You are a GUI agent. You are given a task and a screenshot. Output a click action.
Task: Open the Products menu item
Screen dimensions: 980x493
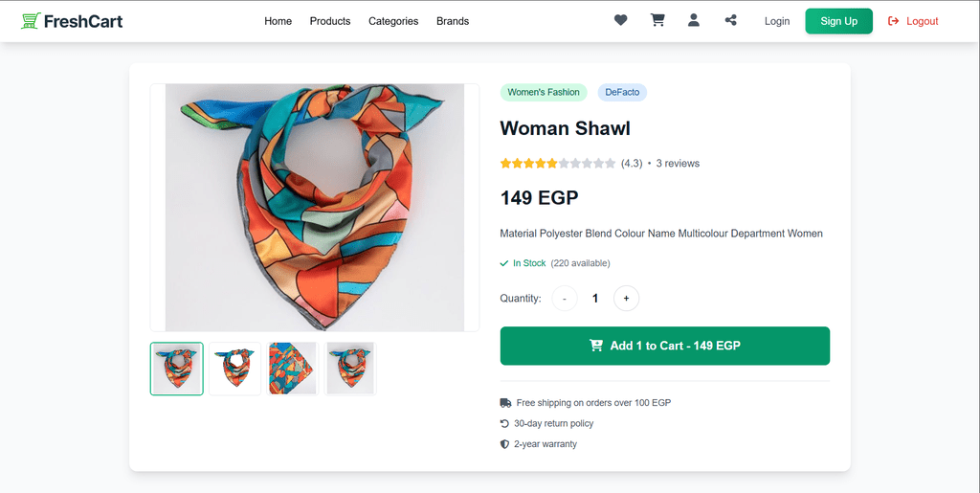pos(330,21)
